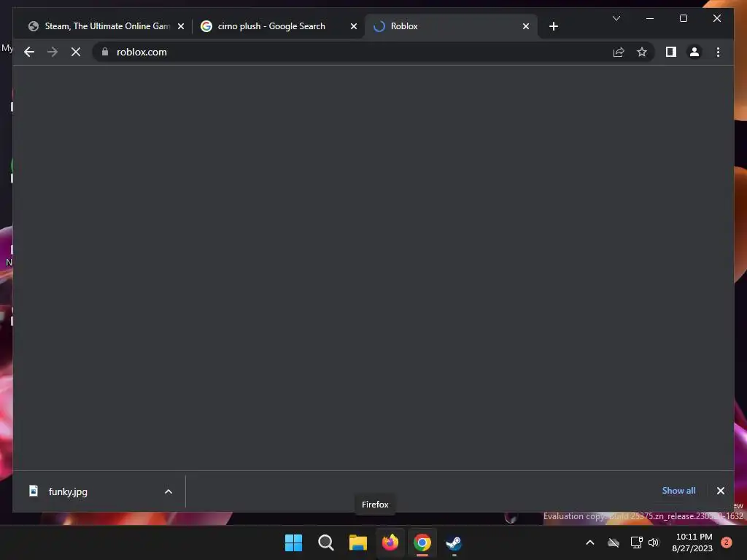Image resolution: width=747 pixels, height=560 pixels.
Task: Open File Explorer from taskbar
Action: click(357, 542)
